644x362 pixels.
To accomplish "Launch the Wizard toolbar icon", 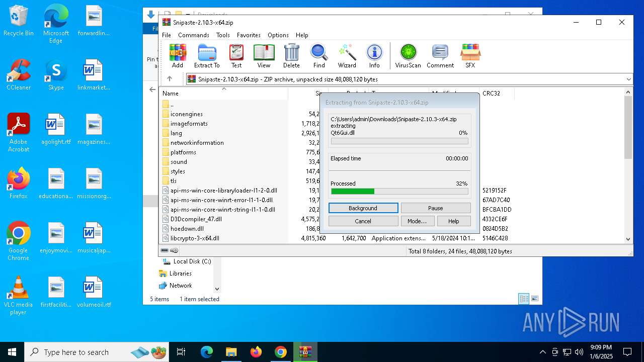I will (x=347, y=56).
